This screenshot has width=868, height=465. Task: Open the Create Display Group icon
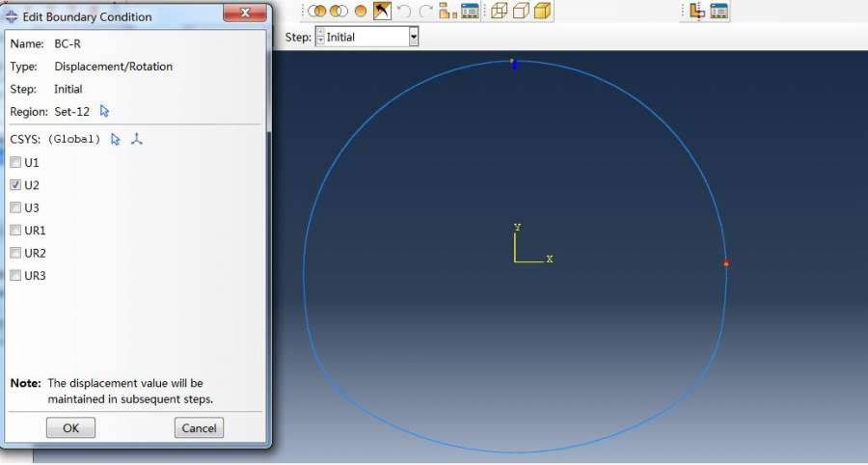tap(448, 11)
